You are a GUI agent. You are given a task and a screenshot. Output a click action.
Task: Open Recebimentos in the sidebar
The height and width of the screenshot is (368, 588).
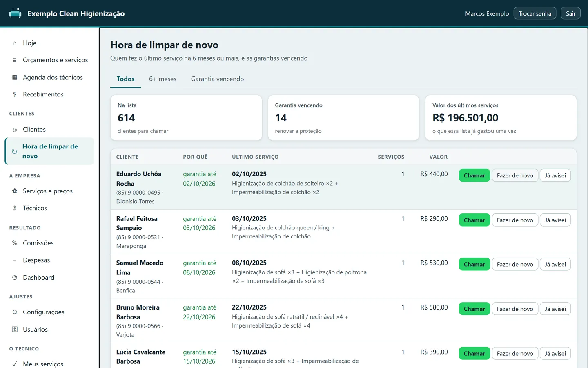(x=49, y=94)
